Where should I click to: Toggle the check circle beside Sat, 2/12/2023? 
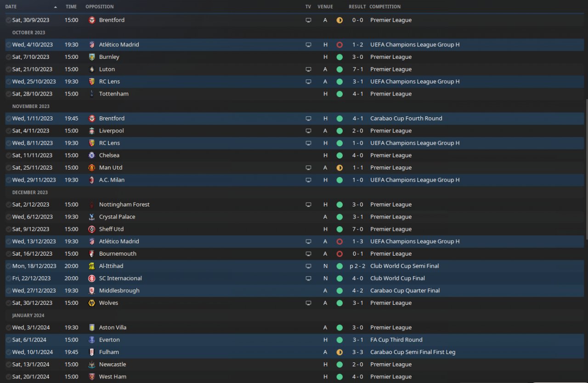pos(9,205)
